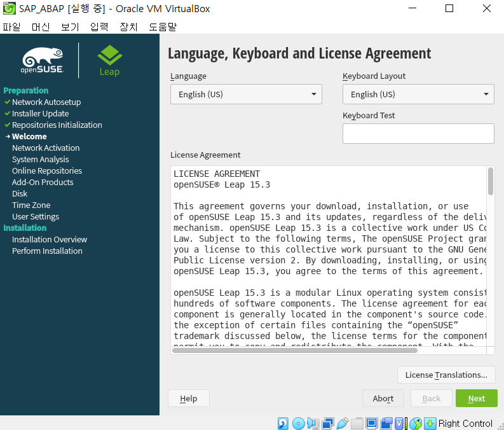This screenshot has height=430, width=504.
Task: Click the VirtualBox window title icon
Action: click(10, 8)
